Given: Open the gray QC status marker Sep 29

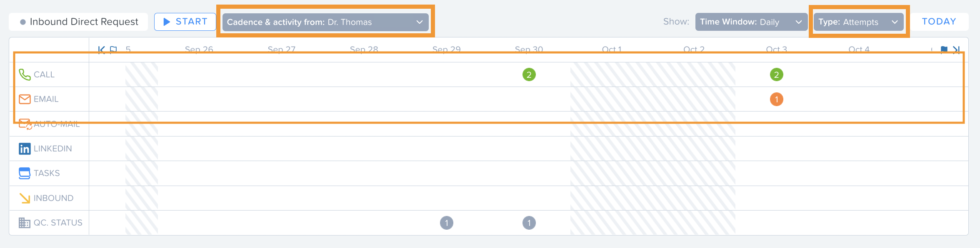Looking at the screenshot, I should 447,223.
